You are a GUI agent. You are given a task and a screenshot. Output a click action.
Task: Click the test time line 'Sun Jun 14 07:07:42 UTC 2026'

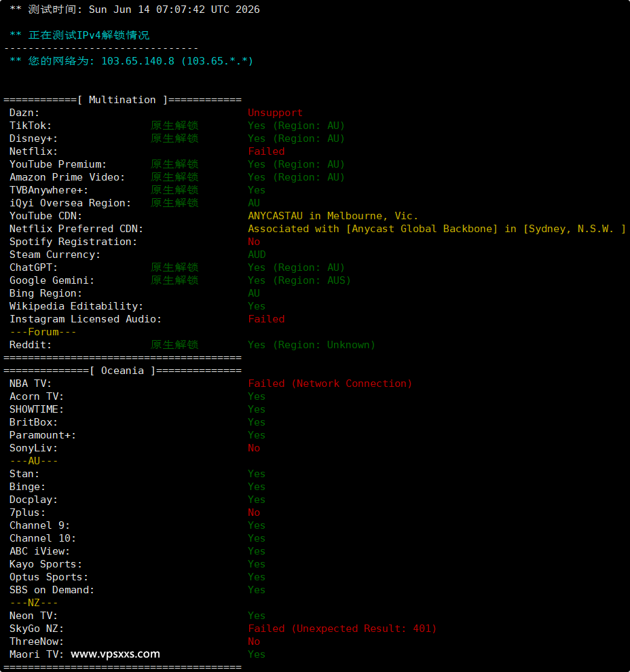pos(174,10)
